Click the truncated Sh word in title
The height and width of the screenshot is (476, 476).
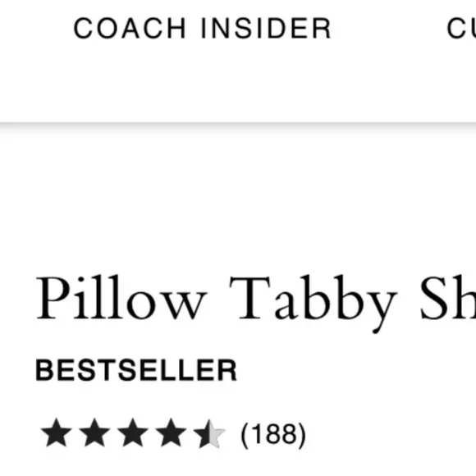point(448,297)
